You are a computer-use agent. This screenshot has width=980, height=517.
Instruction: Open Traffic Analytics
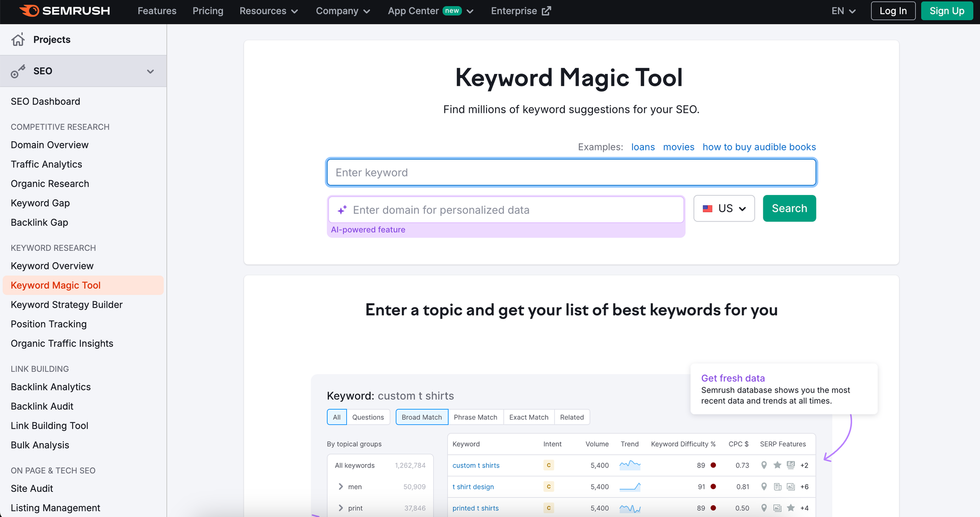click(x=47, y=164)
